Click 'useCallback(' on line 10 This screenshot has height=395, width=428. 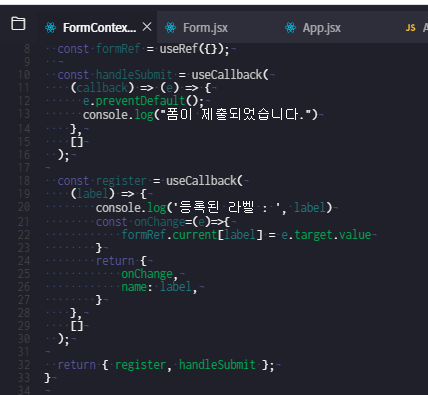230,75
